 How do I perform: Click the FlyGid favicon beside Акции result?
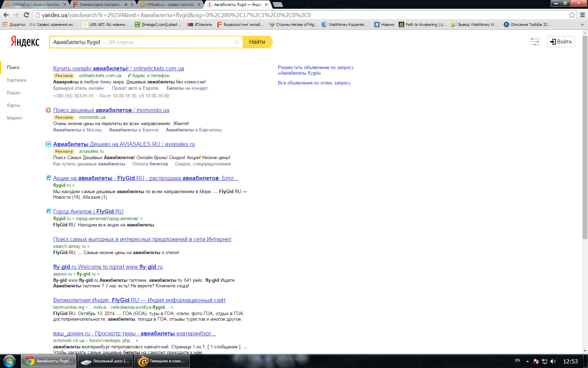tap(48, 178)
